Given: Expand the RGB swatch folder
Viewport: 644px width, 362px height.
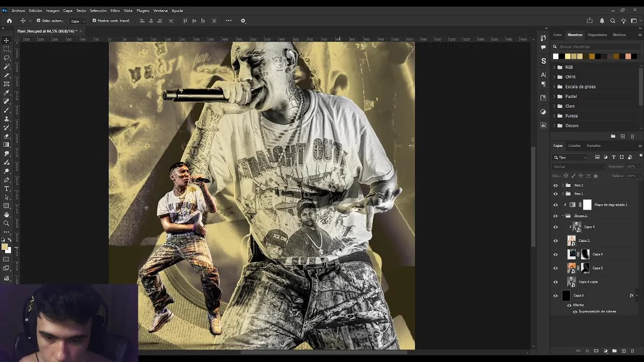Looking at the screenshot, I should point(554,67).
